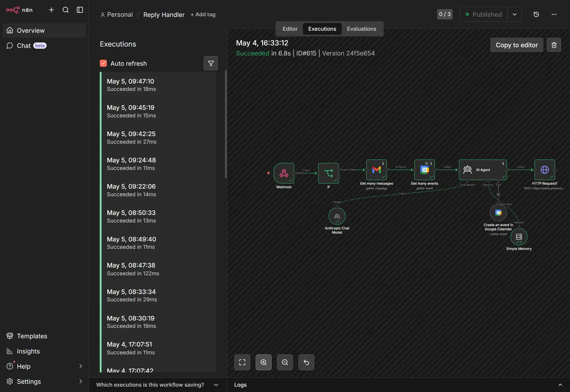
Task: Fit workflow view to screen
Action: point(242,362)
